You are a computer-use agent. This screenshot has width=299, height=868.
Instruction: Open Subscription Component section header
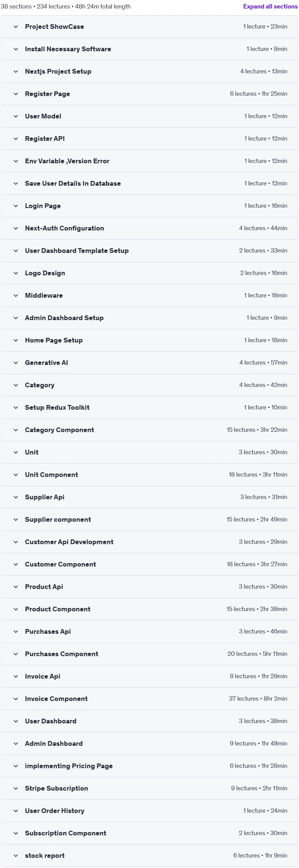click(149, 833)
